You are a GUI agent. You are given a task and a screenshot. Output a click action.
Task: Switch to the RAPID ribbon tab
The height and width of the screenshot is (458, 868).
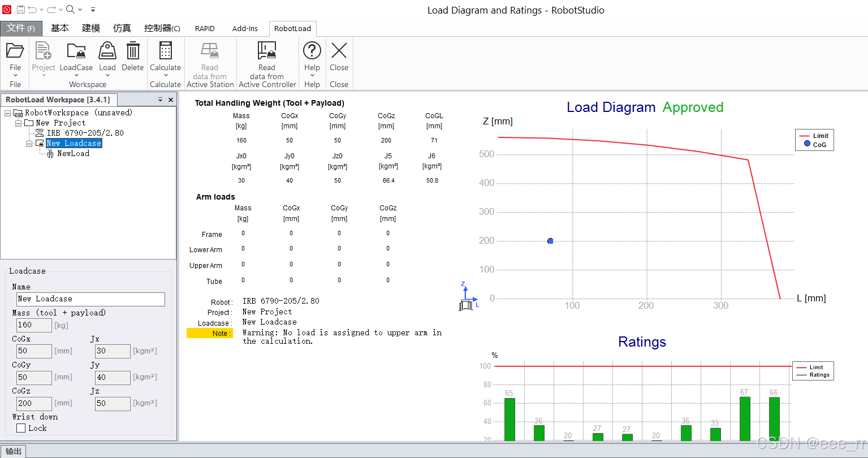tap(205, 28)
